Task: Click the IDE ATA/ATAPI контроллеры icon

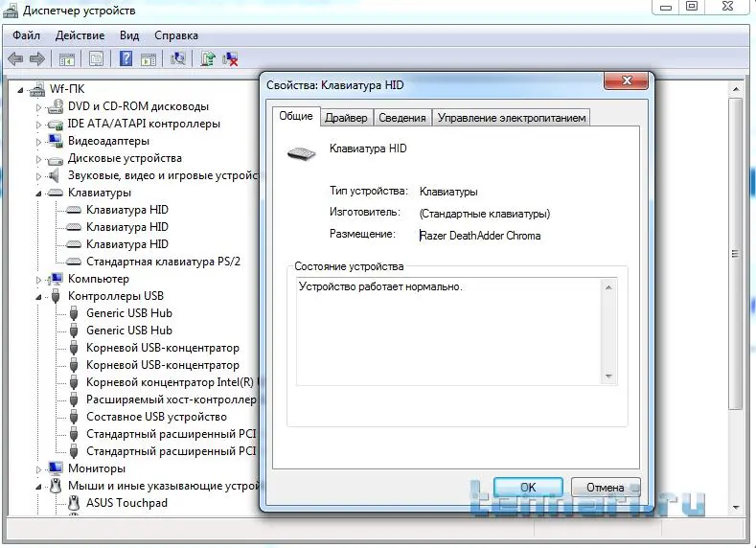Action: pyautogui.click(x=56, y=124)
